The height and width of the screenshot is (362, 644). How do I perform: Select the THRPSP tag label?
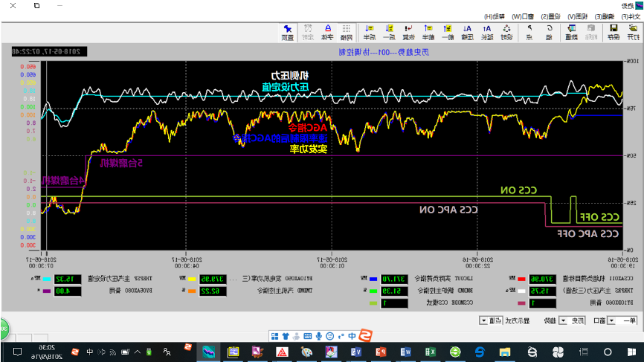[x=144, y=279]
